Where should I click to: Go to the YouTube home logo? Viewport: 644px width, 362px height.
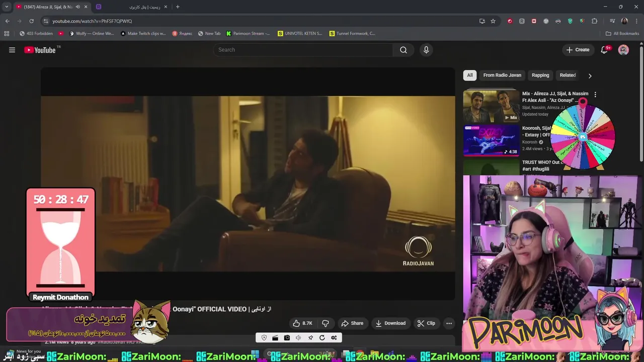40,50
